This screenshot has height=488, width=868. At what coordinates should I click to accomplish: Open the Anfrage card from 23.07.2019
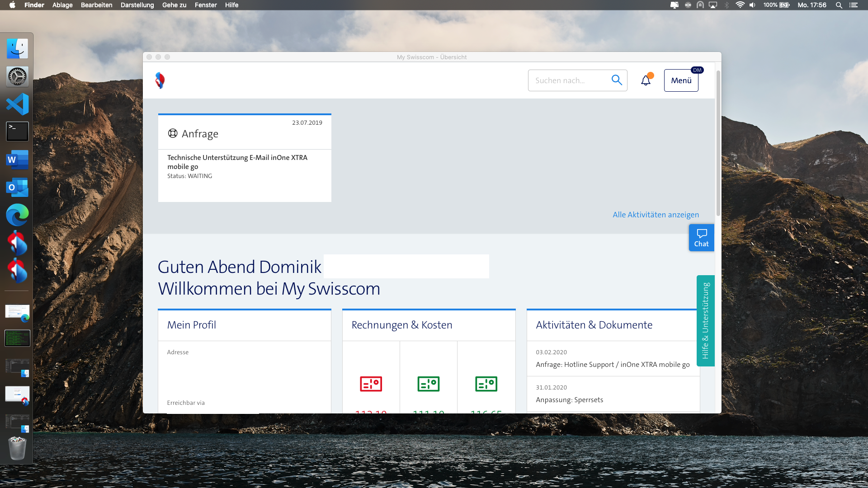pyautogui.click(x=245, y=158)
